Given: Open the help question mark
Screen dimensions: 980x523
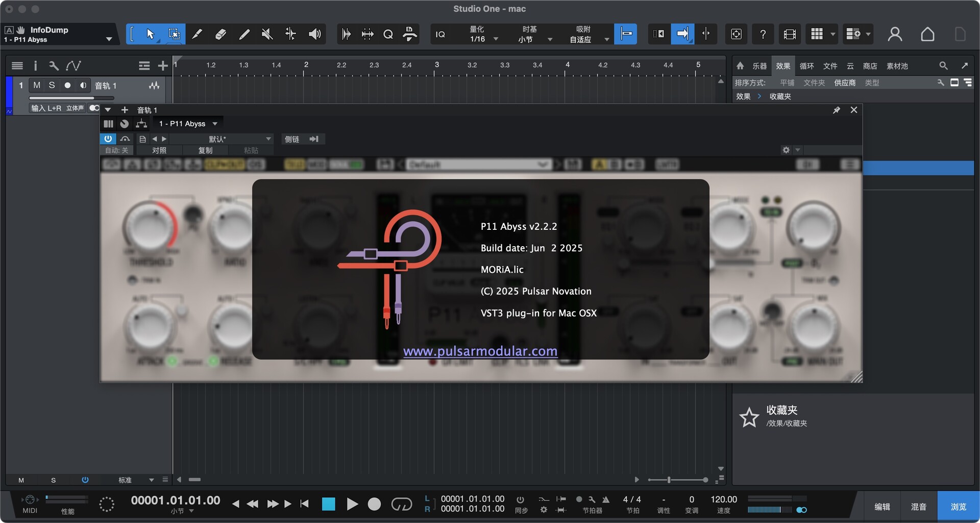Looking at the screenshot, I should [763, 34].
